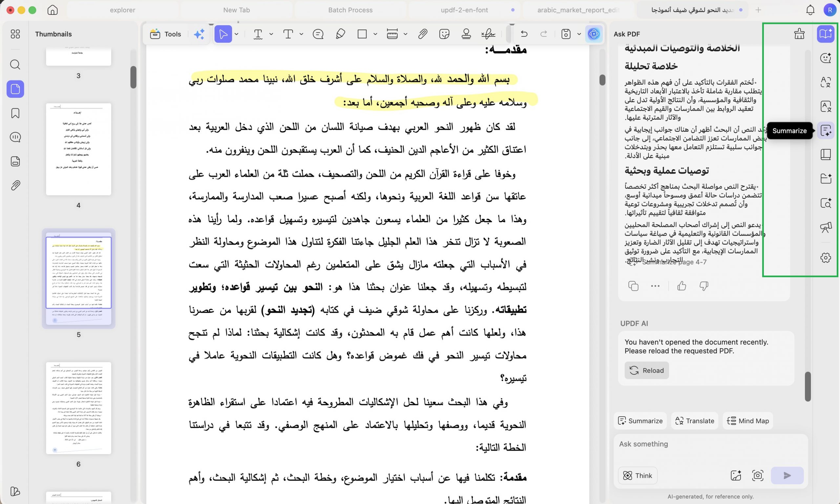Open the signature tool
This screenshot has height=504, width=840.
[x=488, y=34]
